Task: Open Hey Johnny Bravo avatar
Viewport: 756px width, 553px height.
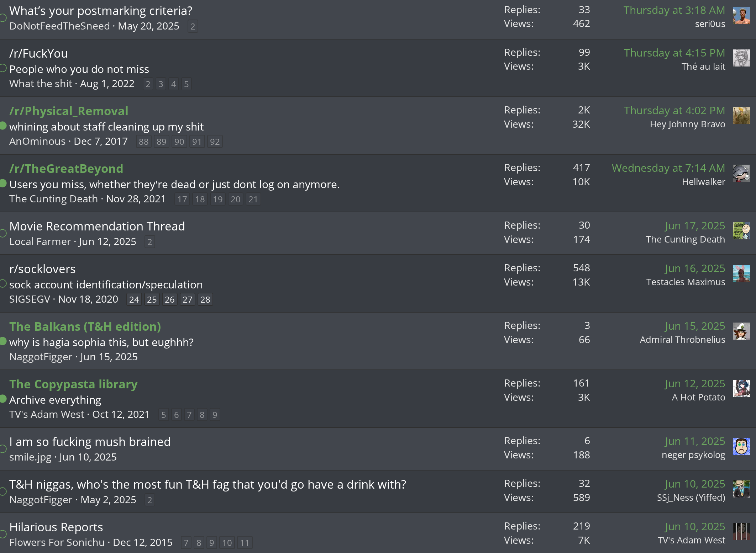Action: click(741, 116)
